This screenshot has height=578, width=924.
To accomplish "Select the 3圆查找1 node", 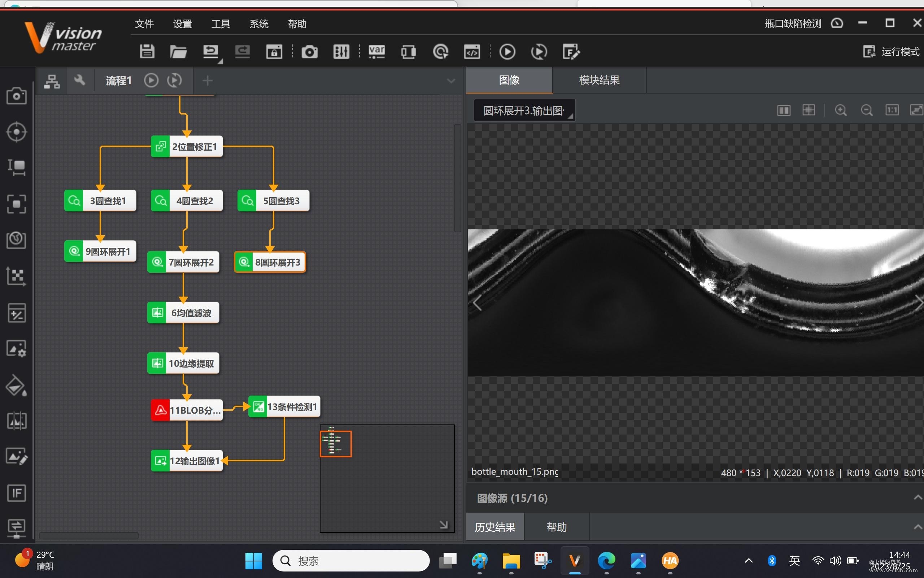I will click(100, 201).
